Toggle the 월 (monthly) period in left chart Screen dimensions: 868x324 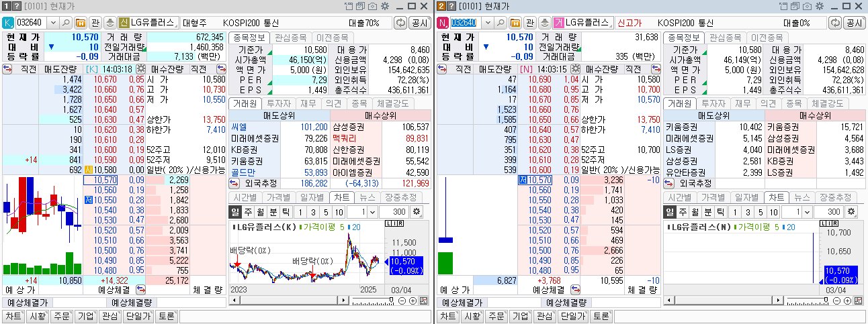pyautogui.click(x=259, y=212)
